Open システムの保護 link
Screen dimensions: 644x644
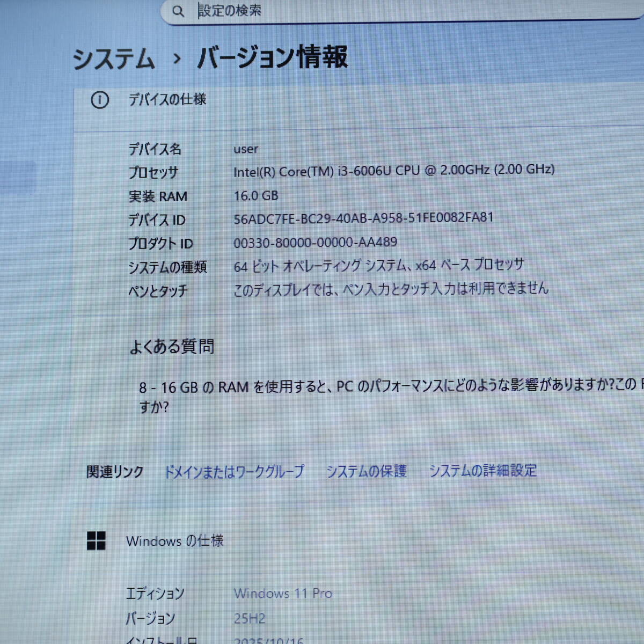(367, 471)
